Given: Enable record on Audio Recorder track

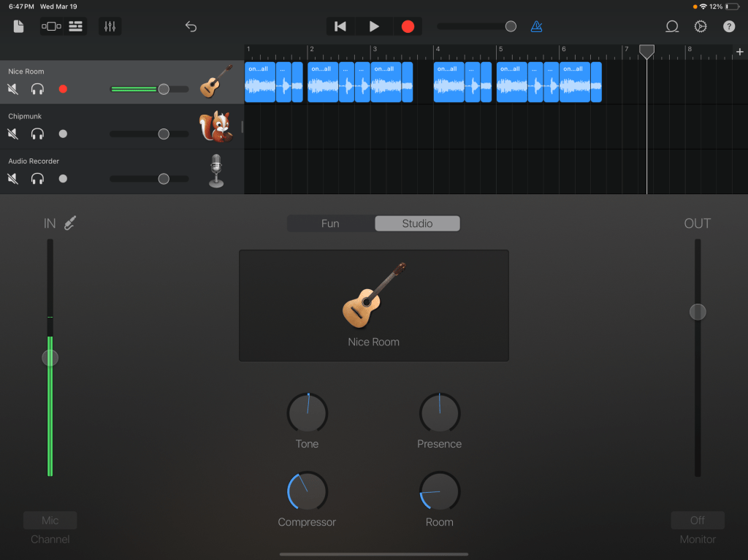Looking at the screenshot, I should (63, 179).
